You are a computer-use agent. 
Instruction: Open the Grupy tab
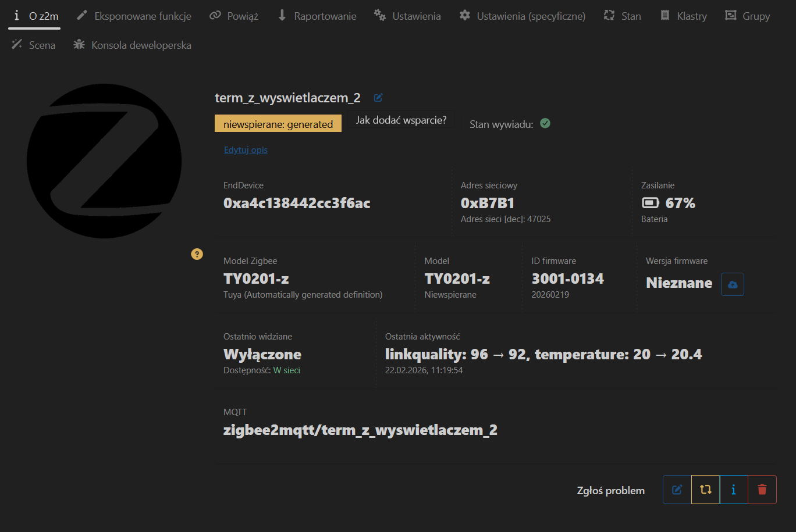click(748, 16)
